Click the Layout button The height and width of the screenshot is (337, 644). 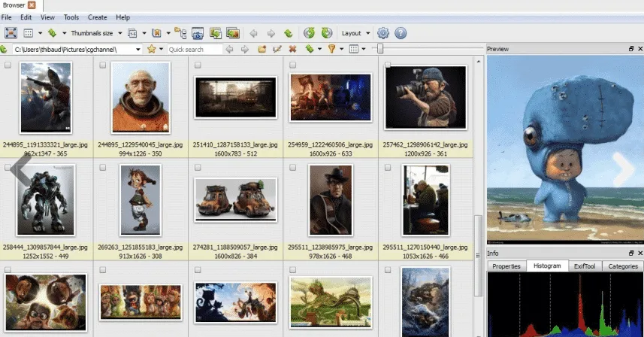pyautogui.click(x=351, y=33)
